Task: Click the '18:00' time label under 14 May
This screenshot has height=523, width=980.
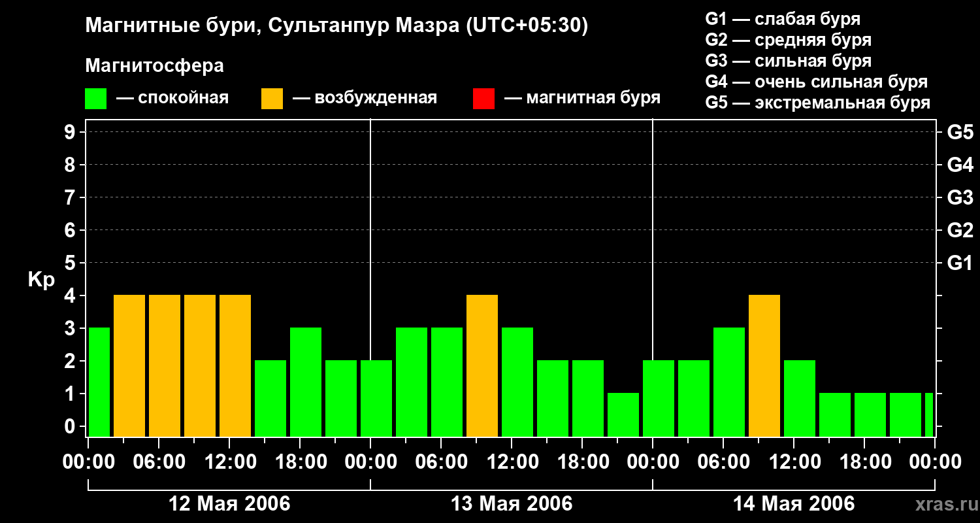Action: (x=864, y=462)
